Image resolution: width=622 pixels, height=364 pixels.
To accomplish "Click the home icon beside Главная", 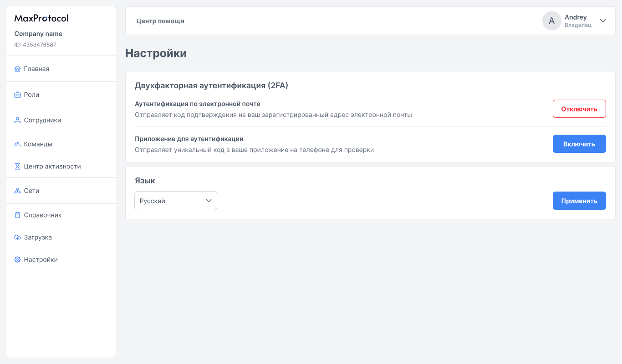I will (17, 69).
